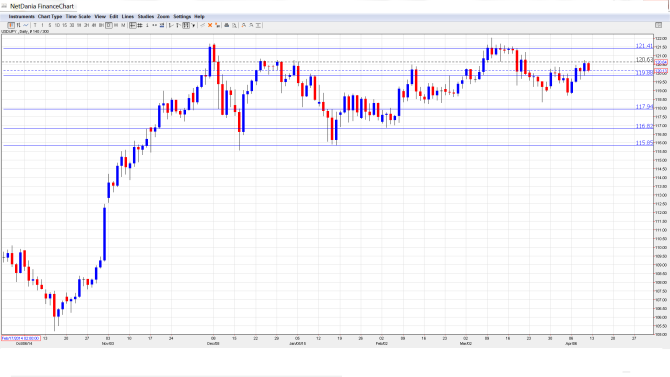Delete selected object with orange X
The width and height of the screenshot is (670, 377).
pyautogui.click(x=210, y=25)
